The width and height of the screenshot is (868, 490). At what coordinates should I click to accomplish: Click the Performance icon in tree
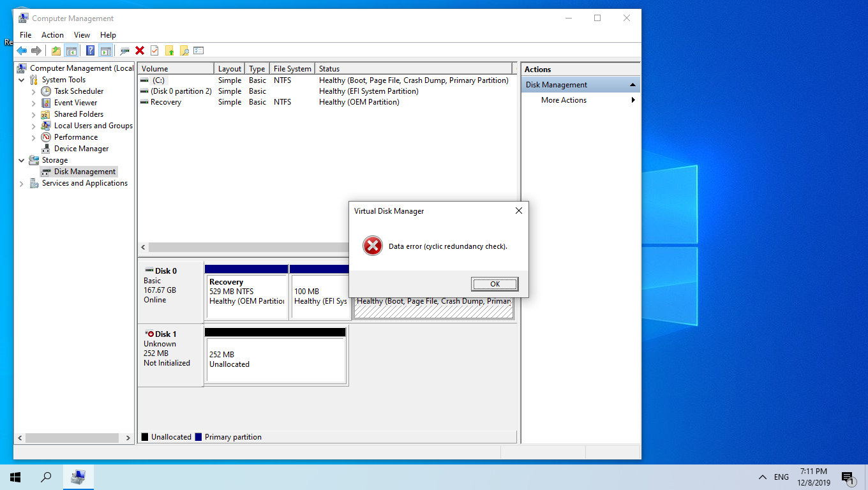click(x=46, y=137)
